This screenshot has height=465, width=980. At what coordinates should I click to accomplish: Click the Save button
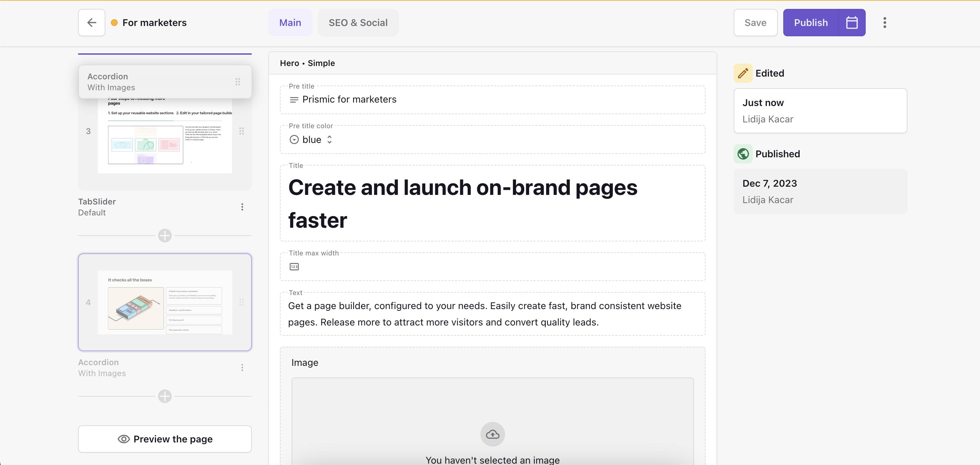click(755, 23)
